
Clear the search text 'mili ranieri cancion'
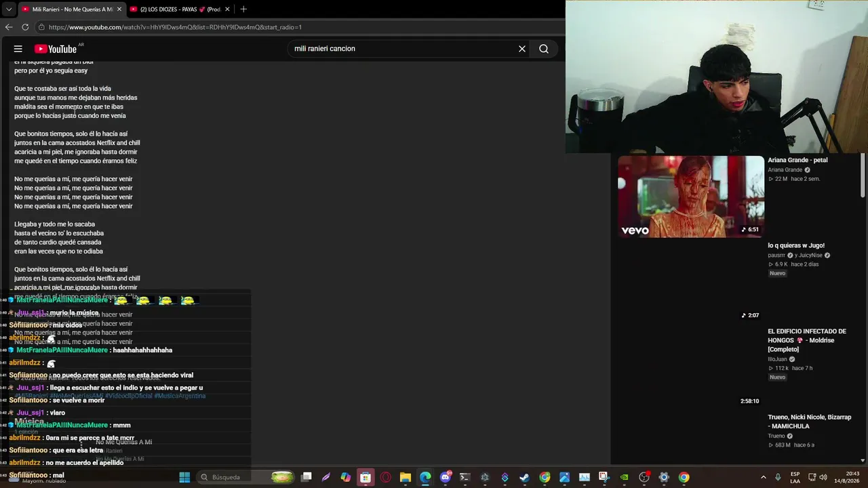pos(522,49)
